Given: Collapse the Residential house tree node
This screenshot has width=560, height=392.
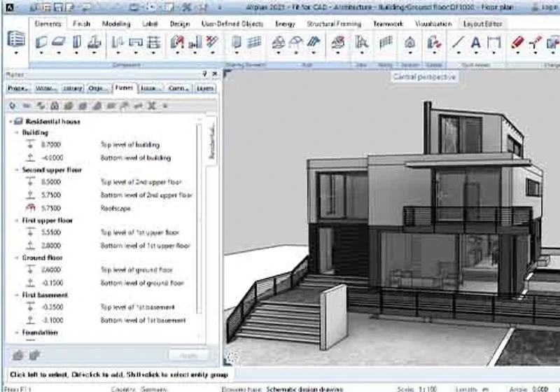Looking at the screenshot, I should [10, 122].
